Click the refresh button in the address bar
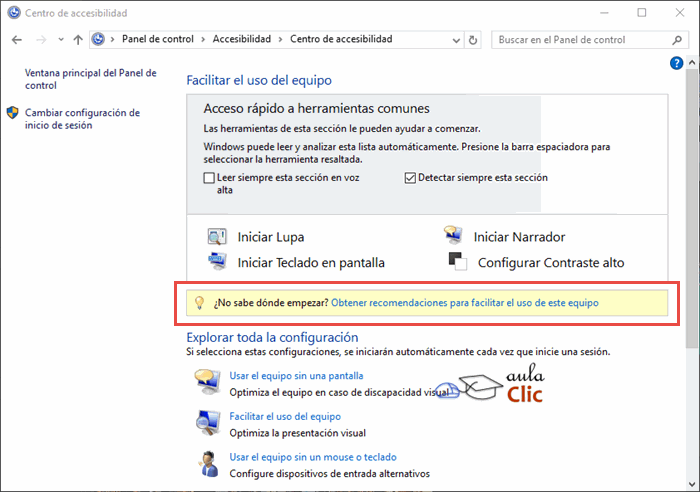 pyautogui.click(x=473, y=40)
